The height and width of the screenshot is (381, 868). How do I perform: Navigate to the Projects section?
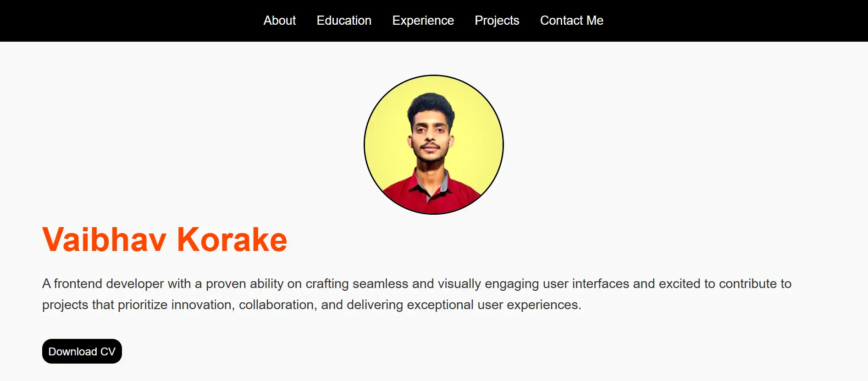pyautogui.click(x=497, y=21)
